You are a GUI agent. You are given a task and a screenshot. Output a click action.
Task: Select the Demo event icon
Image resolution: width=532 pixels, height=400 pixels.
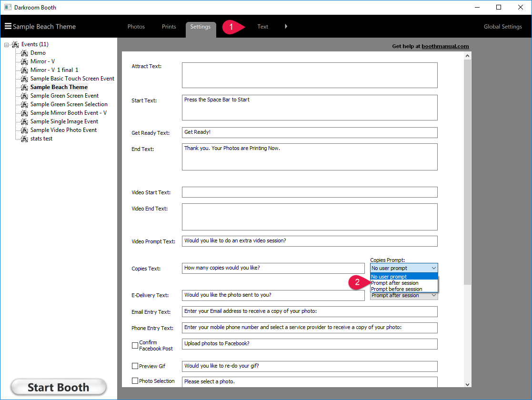(23, 52)
